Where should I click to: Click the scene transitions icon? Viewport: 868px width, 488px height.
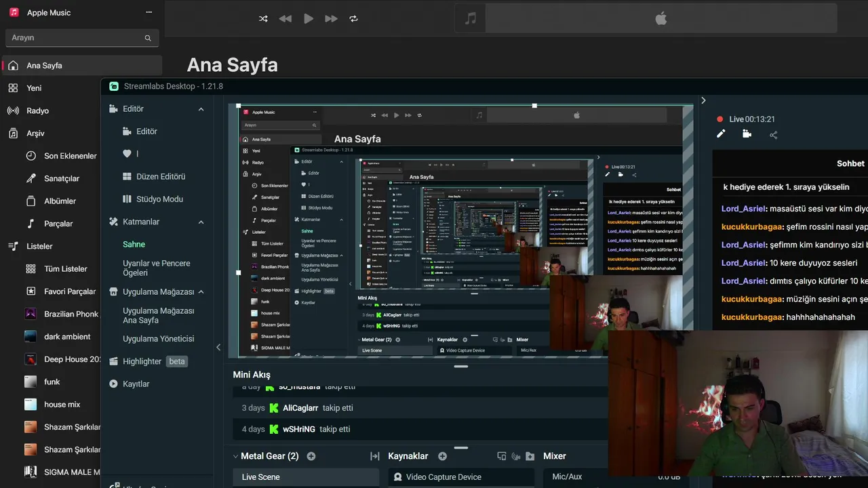point(374,456)
